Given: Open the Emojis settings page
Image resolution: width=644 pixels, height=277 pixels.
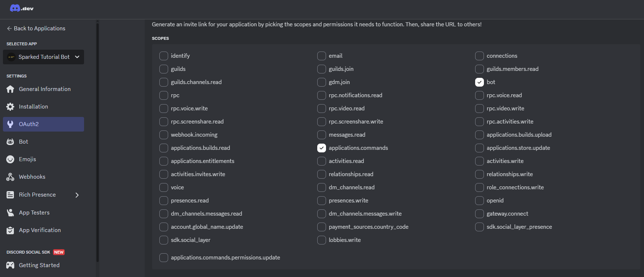Looking at the screenshot, I should click(x=43, y=159).
